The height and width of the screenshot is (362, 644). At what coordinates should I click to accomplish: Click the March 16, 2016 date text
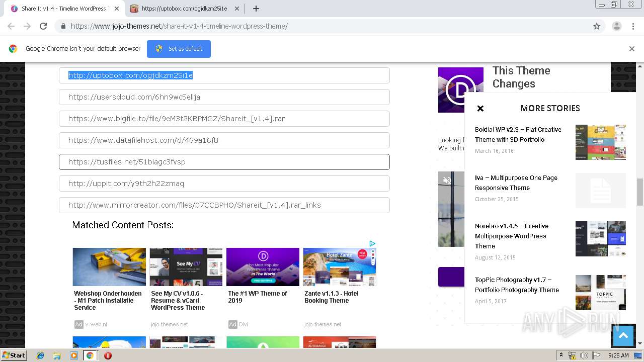(494, 151)
